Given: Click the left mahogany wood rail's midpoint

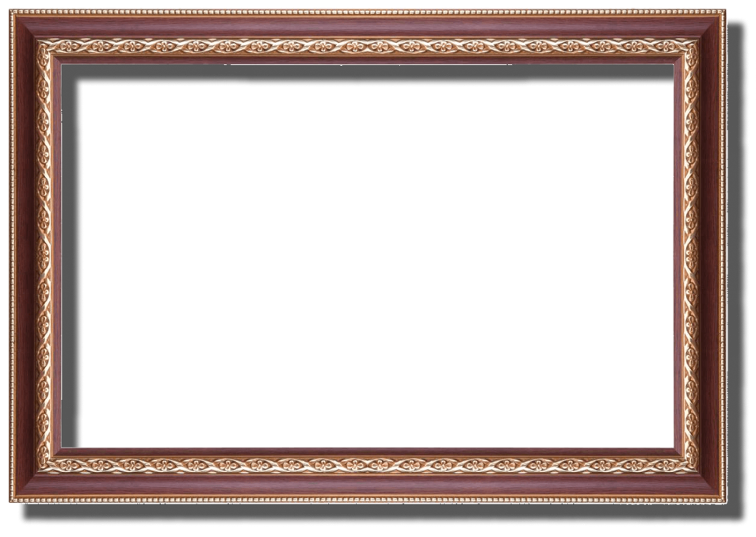Looking at the screenshot, I should coord(25,256).
